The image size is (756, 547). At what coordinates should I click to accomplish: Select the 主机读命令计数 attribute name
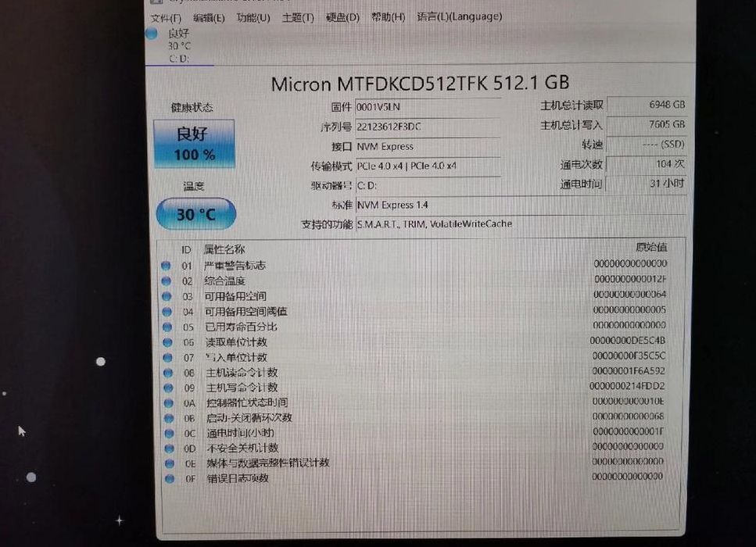pos(242,372)
